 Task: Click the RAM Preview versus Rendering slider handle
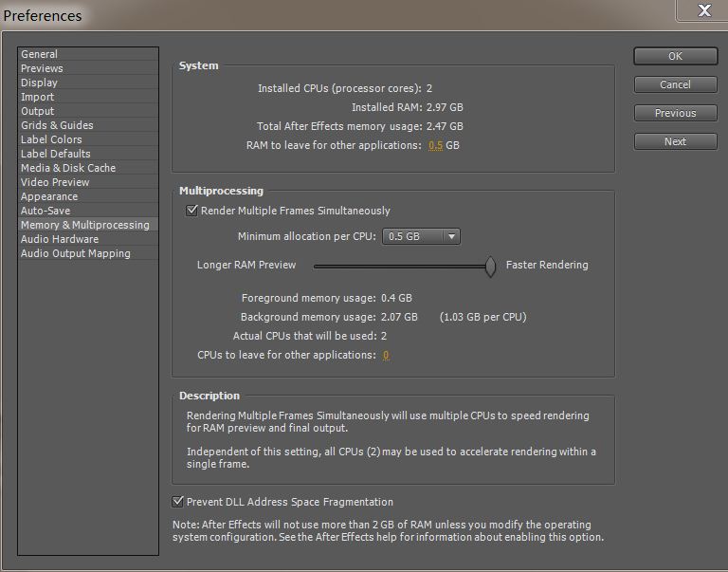[490, 267]
